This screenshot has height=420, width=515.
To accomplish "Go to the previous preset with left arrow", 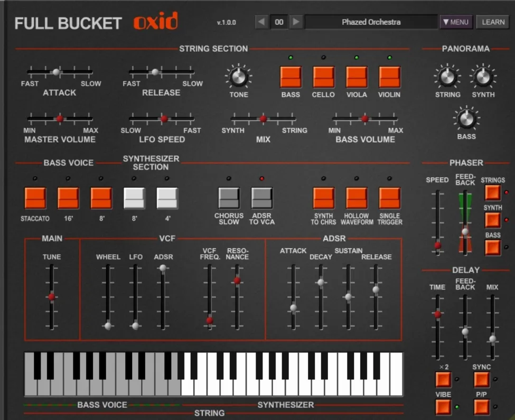I will point(262,22).
